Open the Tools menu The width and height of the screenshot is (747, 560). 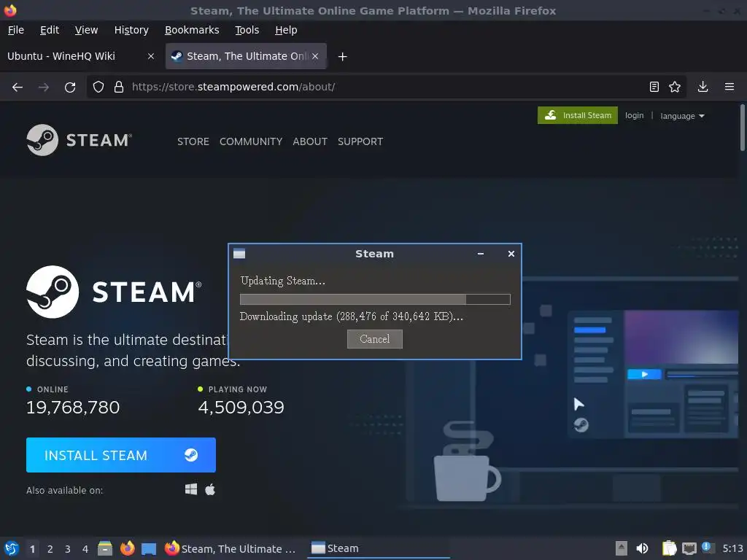tap(247, 30)
